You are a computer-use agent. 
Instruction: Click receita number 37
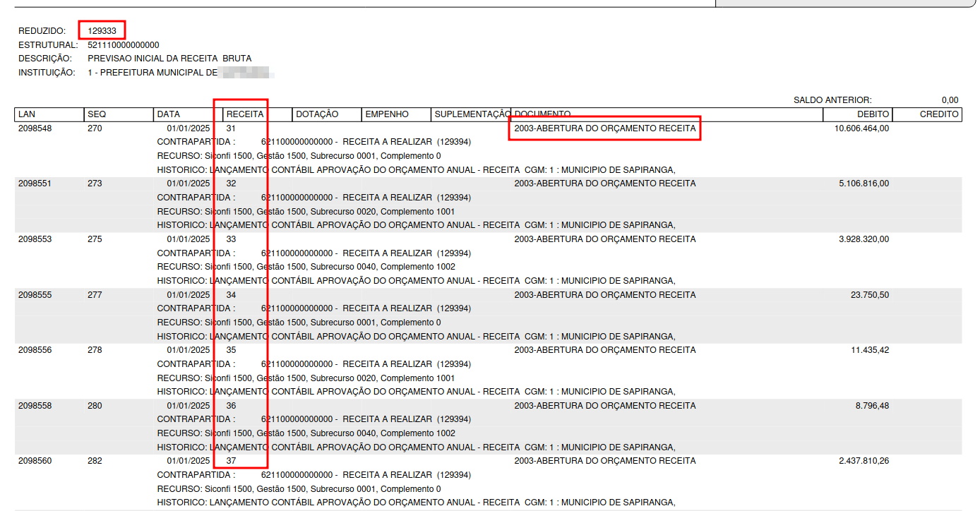click(x=231, y=461)
